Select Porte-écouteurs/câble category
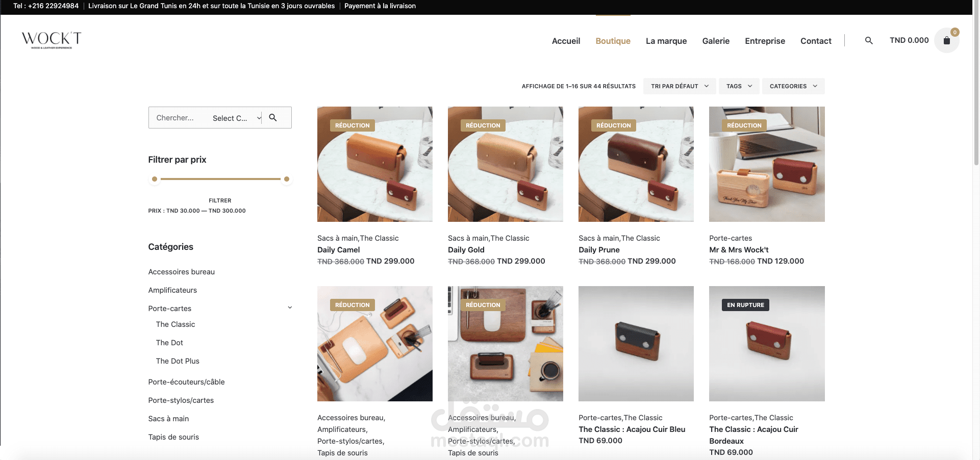 tap(186, 382)
